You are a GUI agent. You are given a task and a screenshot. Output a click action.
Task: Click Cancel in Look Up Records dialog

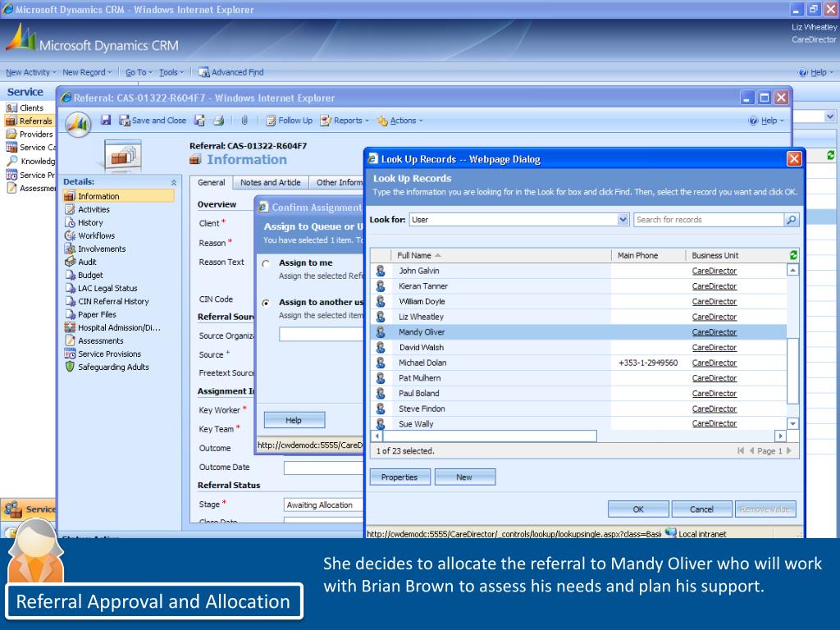tap(701, 509)
